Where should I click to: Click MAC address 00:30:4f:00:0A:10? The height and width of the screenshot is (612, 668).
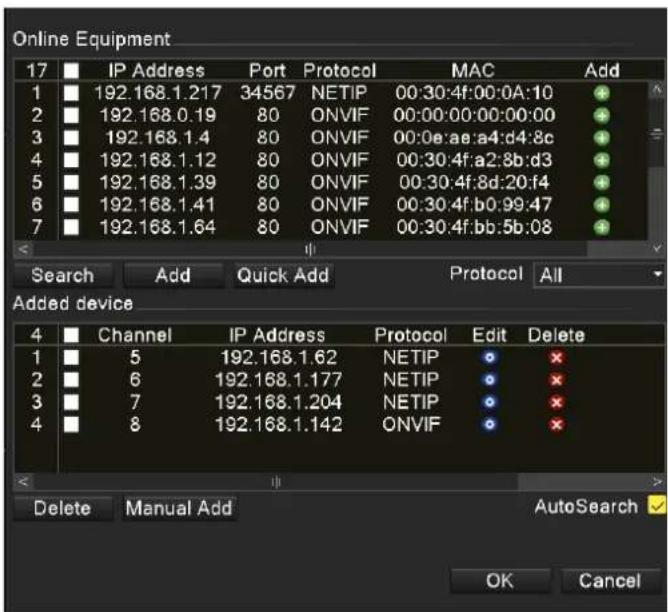[474, 93]
